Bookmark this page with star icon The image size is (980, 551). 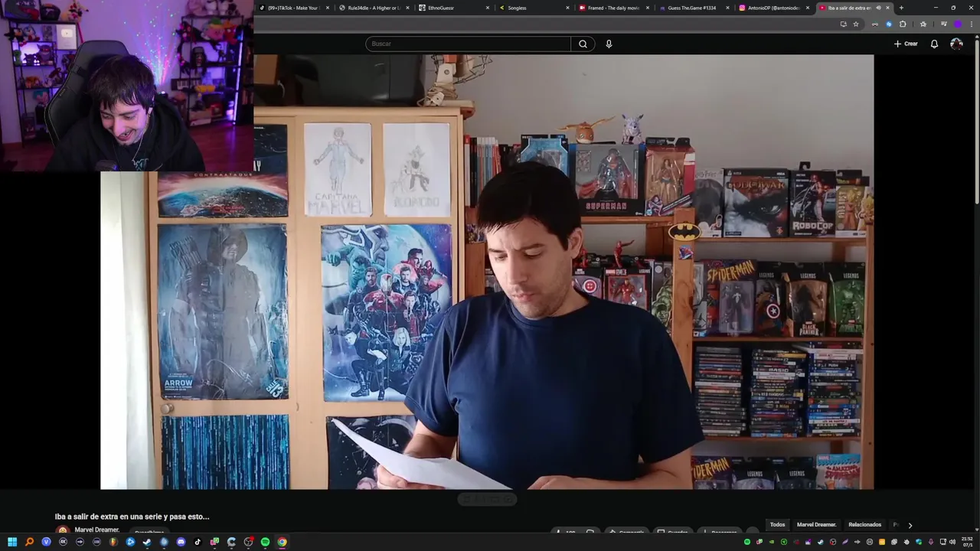click(856, 24)
